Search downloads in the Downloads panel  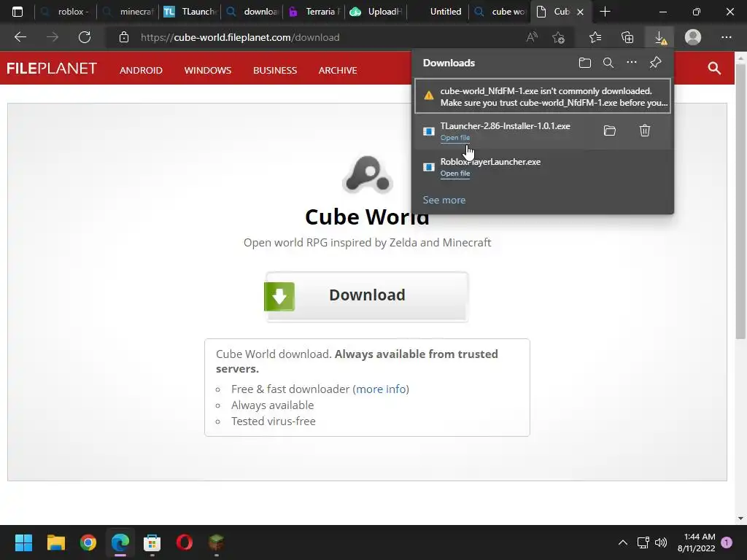(x=608, y=63)
